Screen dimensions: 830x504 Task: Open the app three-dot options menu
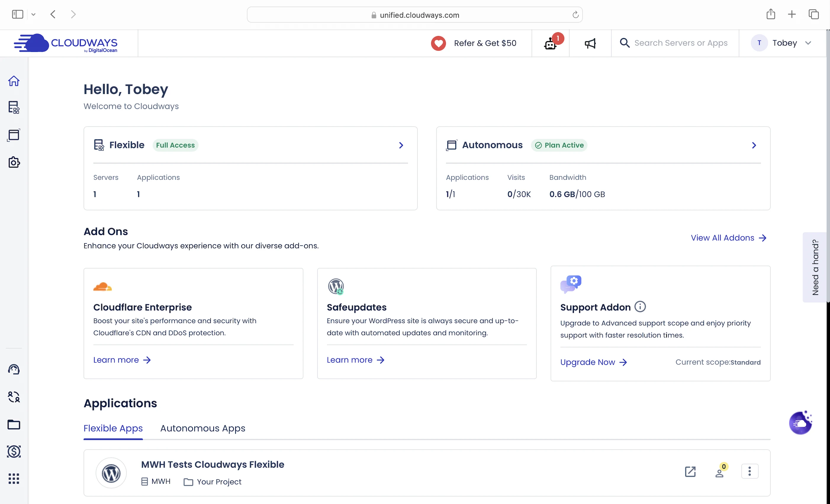tap(749, 471)
